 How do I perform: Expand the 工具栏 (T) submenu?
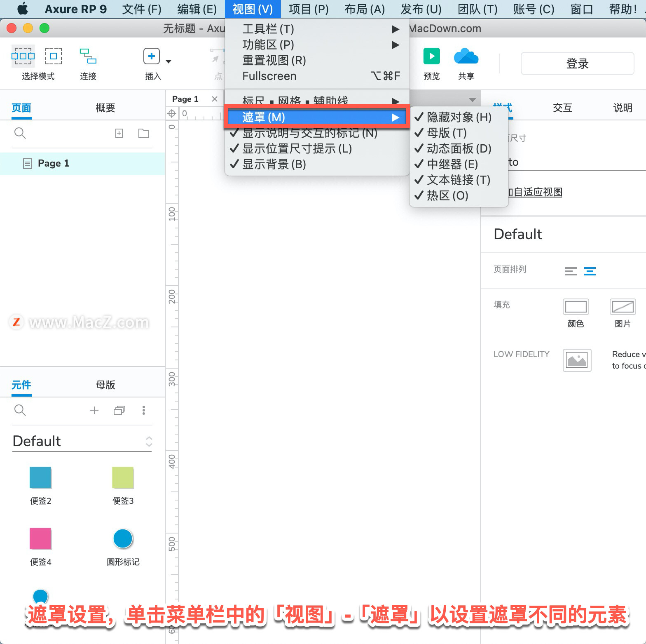[x=317, y=29]
